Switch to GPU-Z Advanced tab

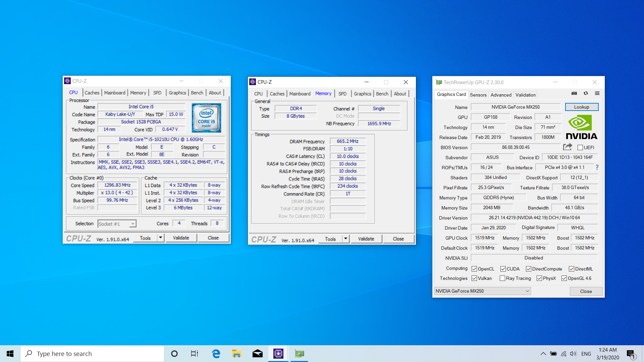coord(501,95)
